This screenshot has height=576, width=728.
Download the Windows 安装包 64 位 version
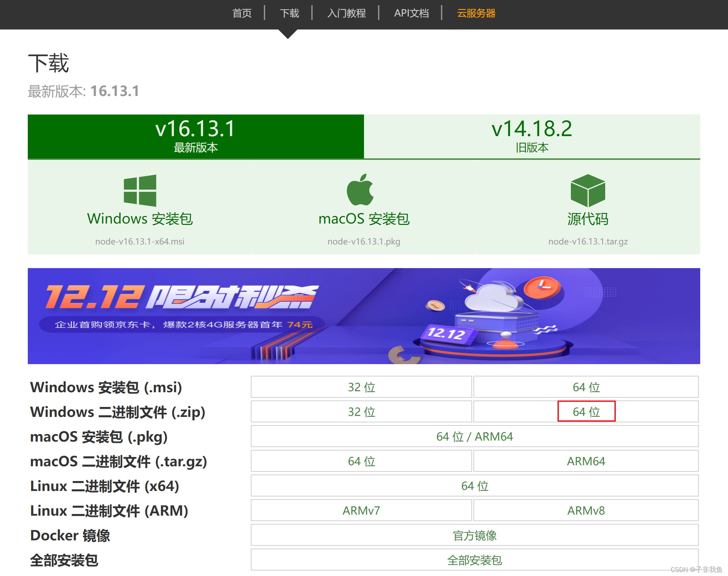586,387
